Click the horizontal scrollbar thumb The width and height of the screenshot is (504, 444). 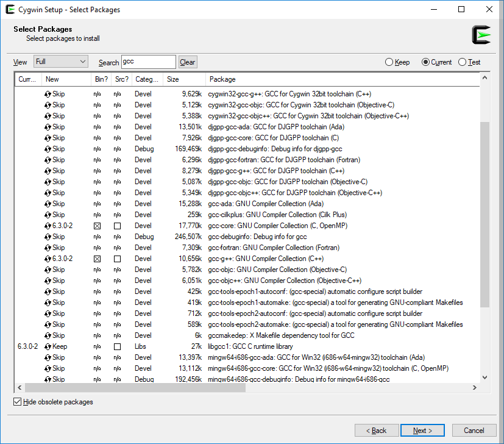pyautogui.click(x=134, y=388)
